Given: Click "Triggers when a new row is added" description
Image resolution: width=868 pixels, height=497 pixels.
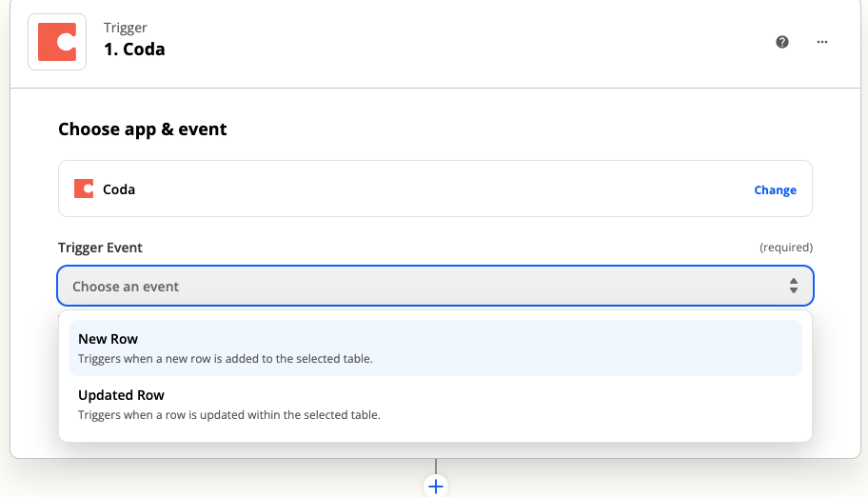Looking at the screenshot, I should tap(225, 359).
